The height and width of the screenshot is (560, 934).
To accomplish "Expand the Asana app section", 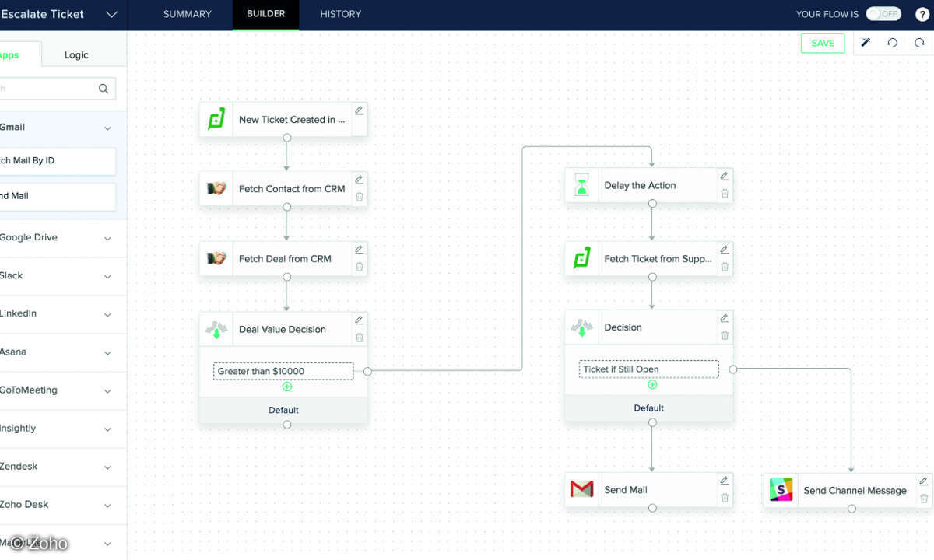I will pyautogui.click(x=107, y=352).
